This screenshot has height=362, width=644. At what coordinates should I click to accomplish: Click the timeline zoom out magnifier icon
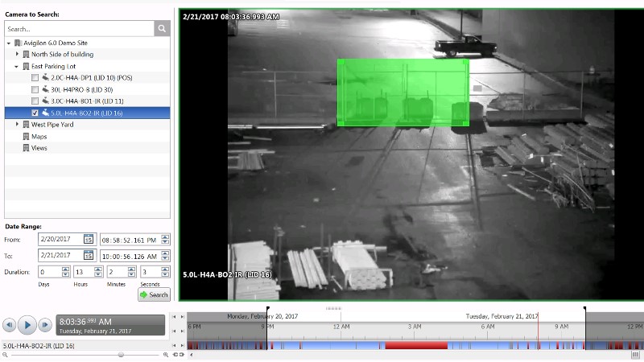tap(4, 354)
